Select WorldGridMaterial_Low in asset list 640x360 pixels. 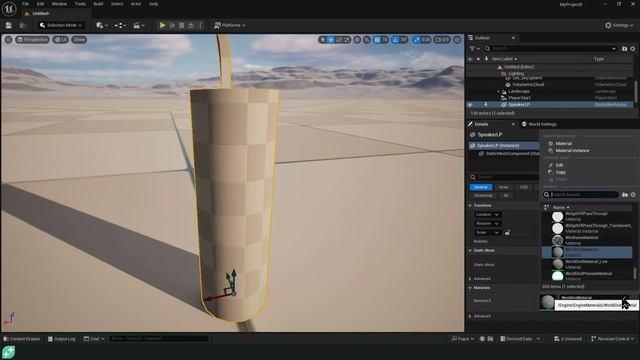(x=587, y=264)
